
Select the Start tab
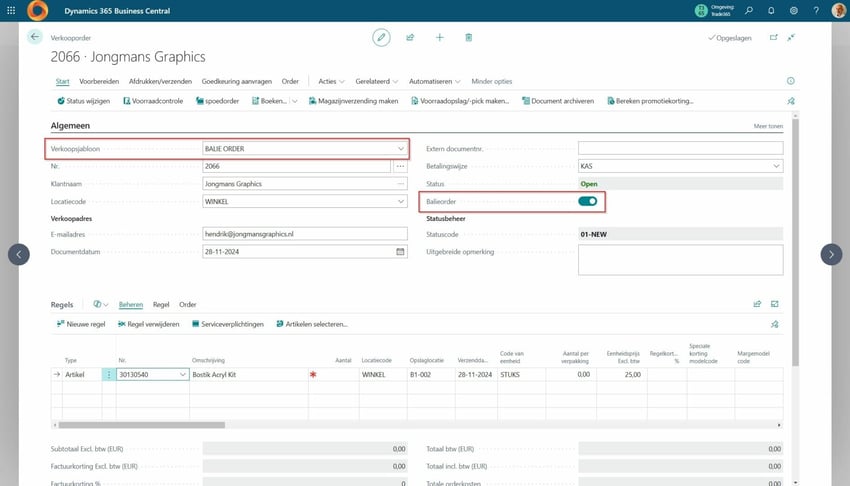(62, 81)
